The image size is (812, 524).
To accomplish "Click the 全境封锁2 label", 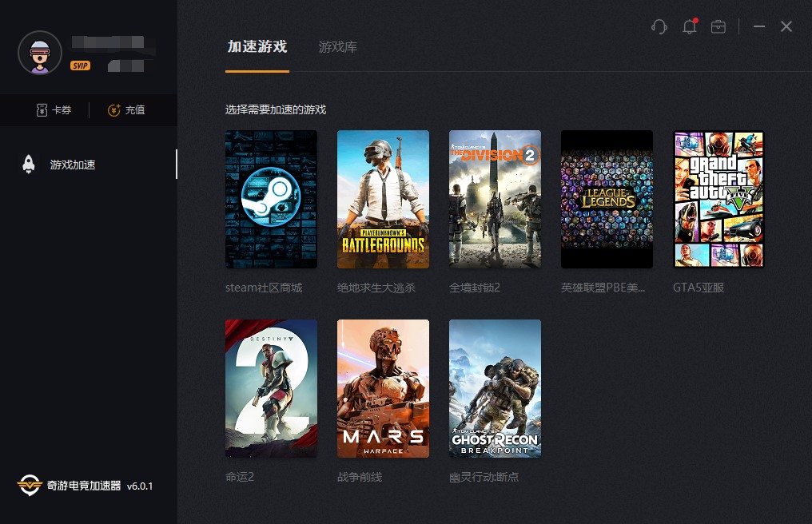I will point(475,288).
